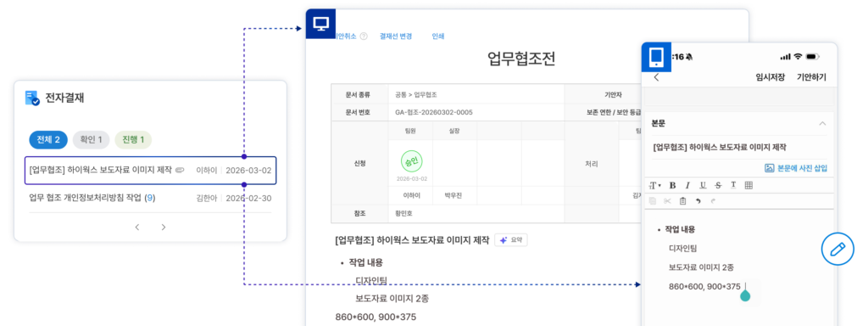Screen dimensions: 868x326
Task: Go back with the mobile back chevron
Action: (657, 77)
